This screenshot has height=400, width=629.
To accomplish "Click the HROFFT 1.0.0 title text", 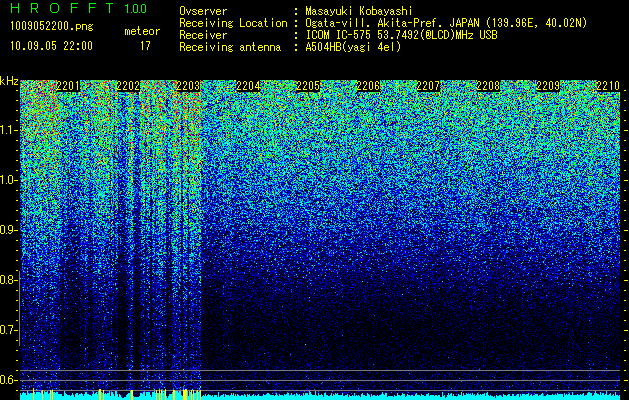I will pyautogui.click(x=79, y=8).
